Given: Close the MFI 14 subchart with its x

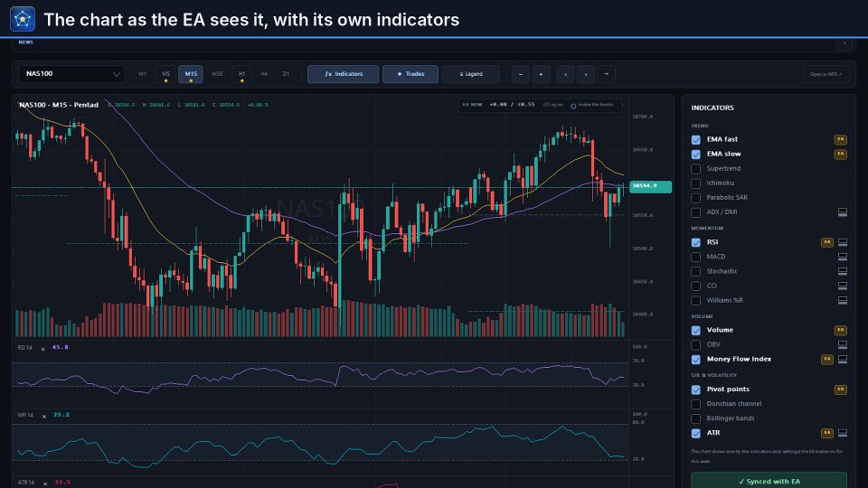Looking at the screenshot, I should click(43, 417).
